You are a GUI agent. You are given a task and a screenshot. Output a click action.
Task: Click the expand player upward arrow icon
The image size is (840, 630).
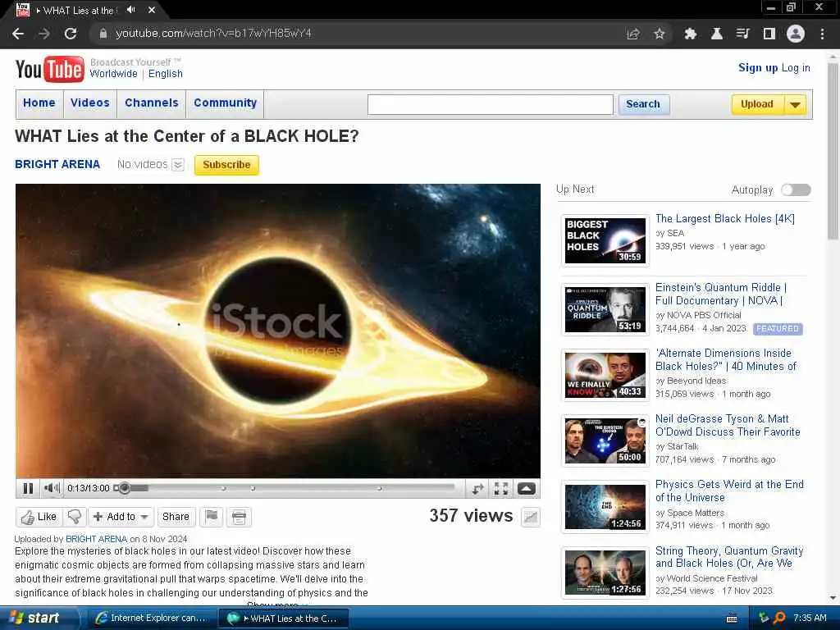click(x=526, y=488)
